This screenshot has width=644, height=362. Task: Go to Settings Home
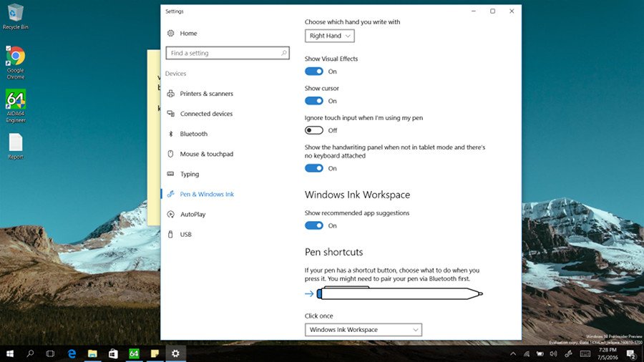tap(188, 33)
